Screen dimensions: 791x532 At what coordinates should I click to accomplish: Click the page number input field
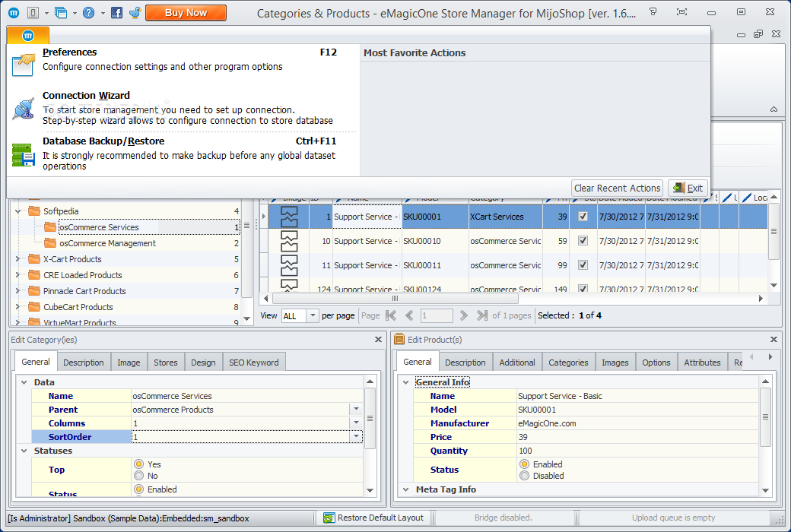437,315
